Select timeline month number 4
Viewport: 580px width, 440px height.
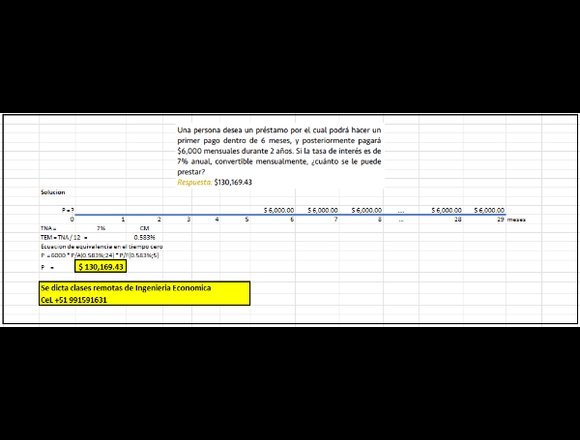tap(217, 220)
